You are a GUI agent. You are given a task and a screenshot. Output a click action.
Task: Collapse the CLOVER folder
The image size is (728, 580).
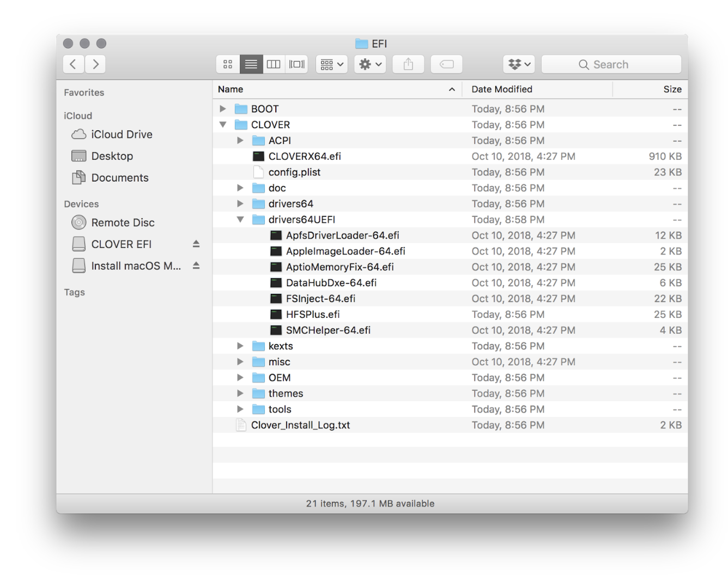point(222,125)
